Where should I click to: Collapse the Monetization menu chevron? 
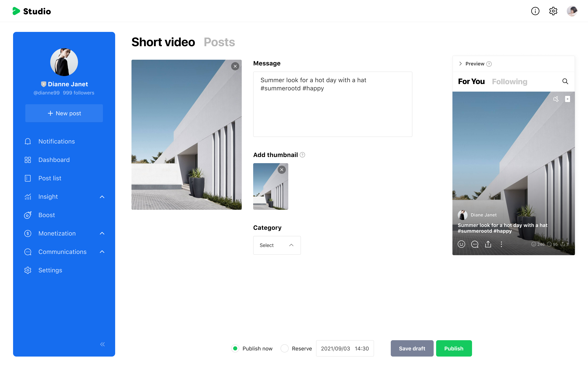[102, 233]
